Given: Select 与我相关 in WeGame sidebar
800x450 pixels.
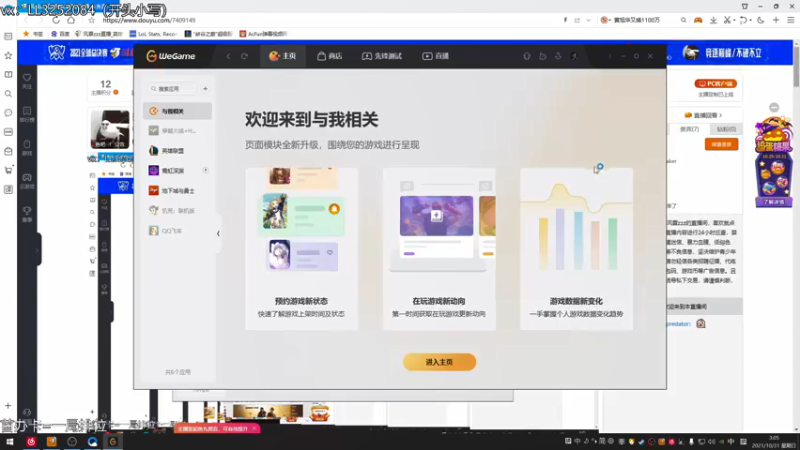Looking at the screenshot, I should coord(178,111).
